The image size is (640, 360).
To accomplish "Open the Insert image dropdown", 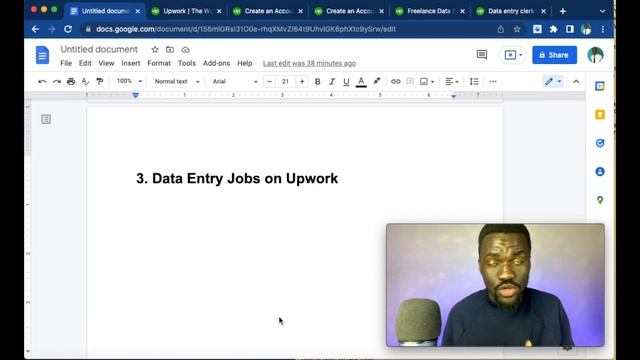I will point(427,82).
